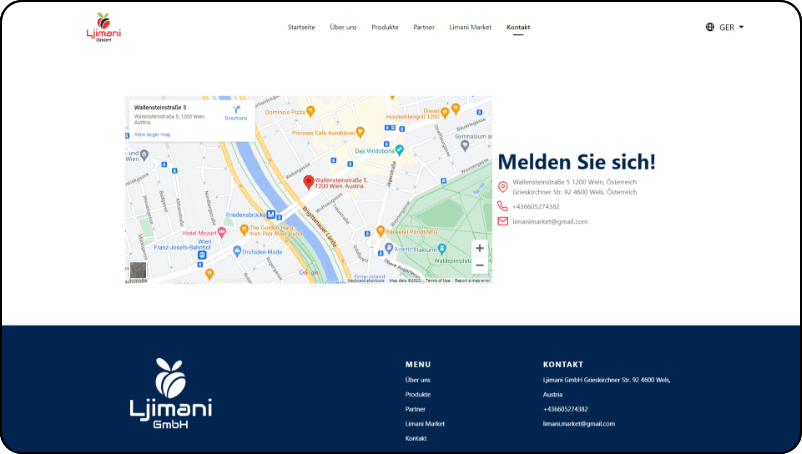Click the white Ljimani logo in footer
Image resolution: width=802 pixels, height=454 pixels.
click(171, 394)
